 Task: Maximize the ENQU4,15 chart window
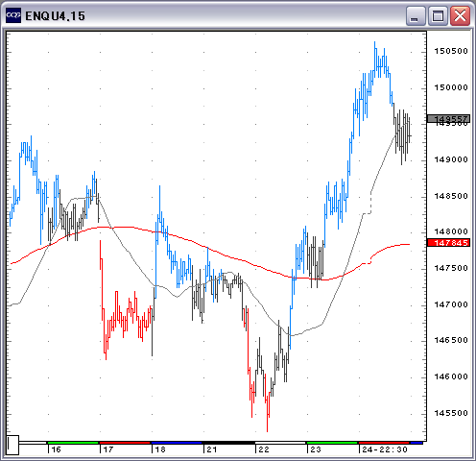click(x=438, y=15)
